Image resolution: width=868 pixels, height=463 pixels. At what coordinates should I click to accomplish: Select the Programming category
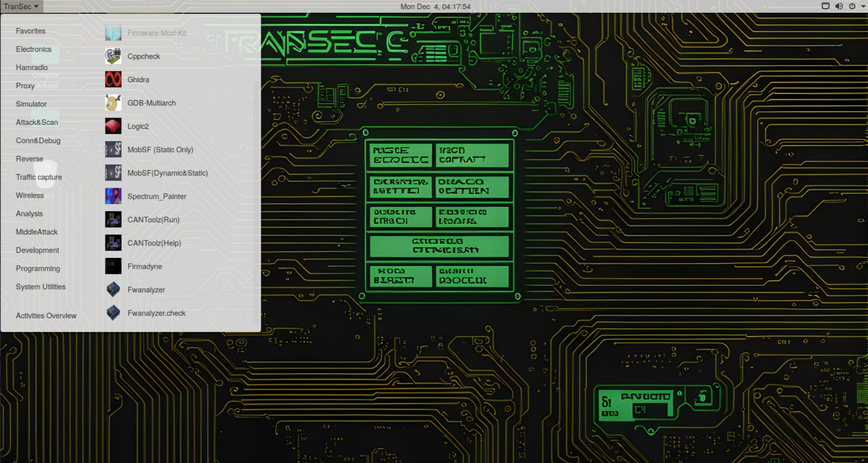click(x=38, y=269)
